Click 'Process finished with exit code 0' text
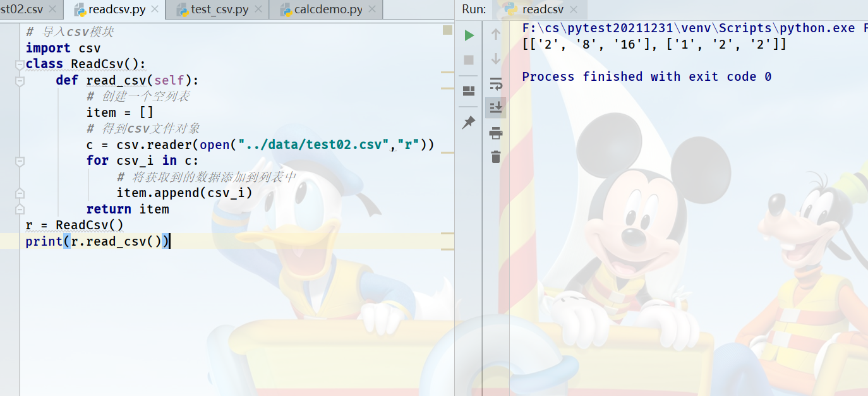Viewport: 868px width, 396px height. [647, 76]
